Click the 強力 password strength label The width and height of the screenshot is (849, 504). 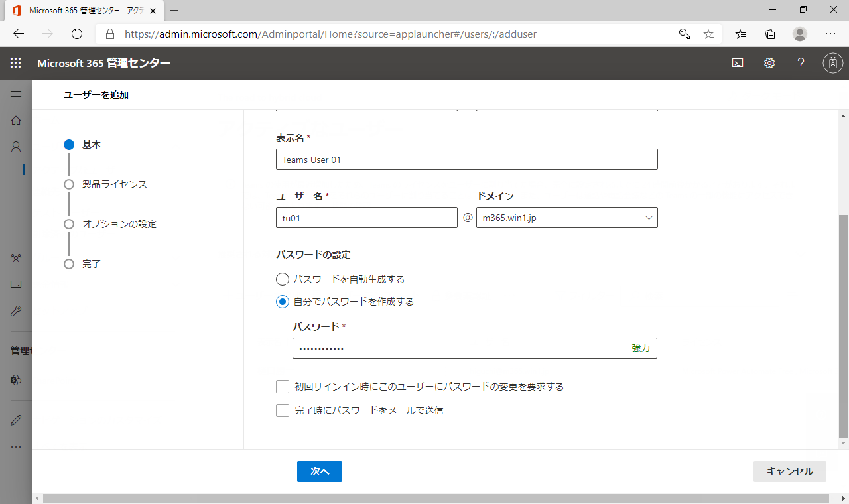point(641,348)
